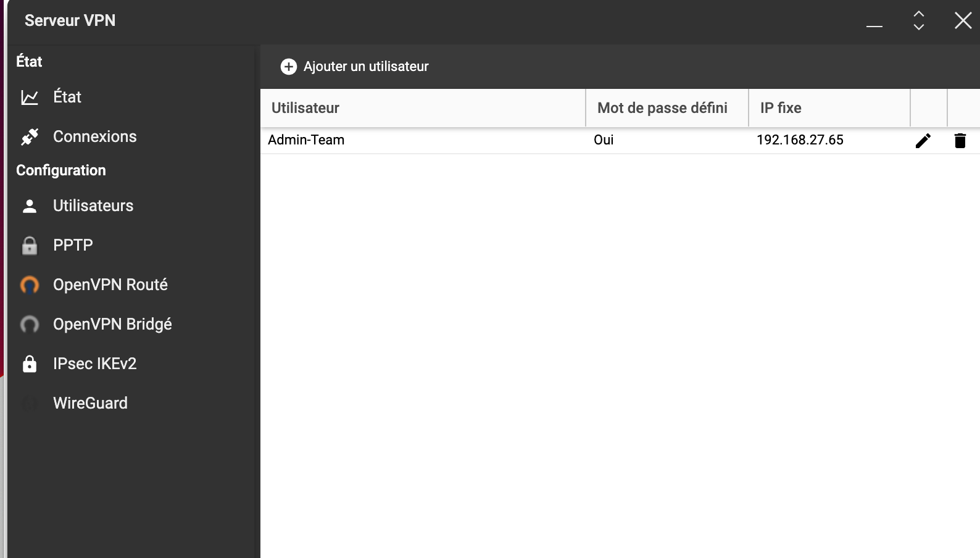
Task: Delete Admin-Team user with trash icon
Action: pos(960,141)
